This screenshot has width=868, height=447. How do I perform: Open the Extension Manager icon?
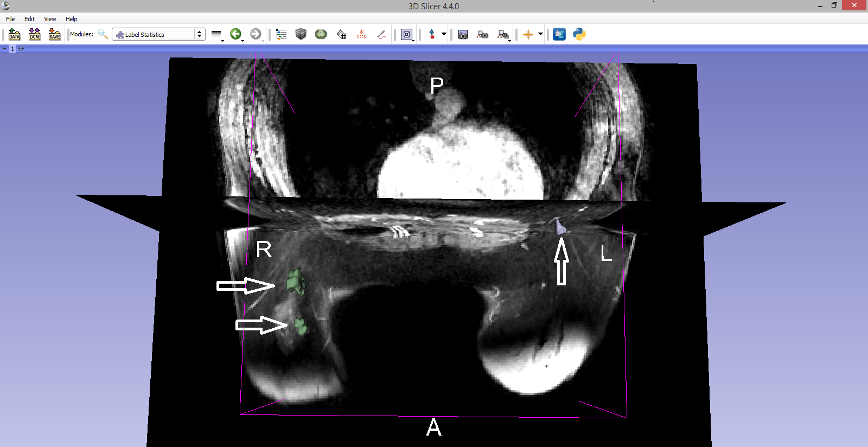coord(559,34)
